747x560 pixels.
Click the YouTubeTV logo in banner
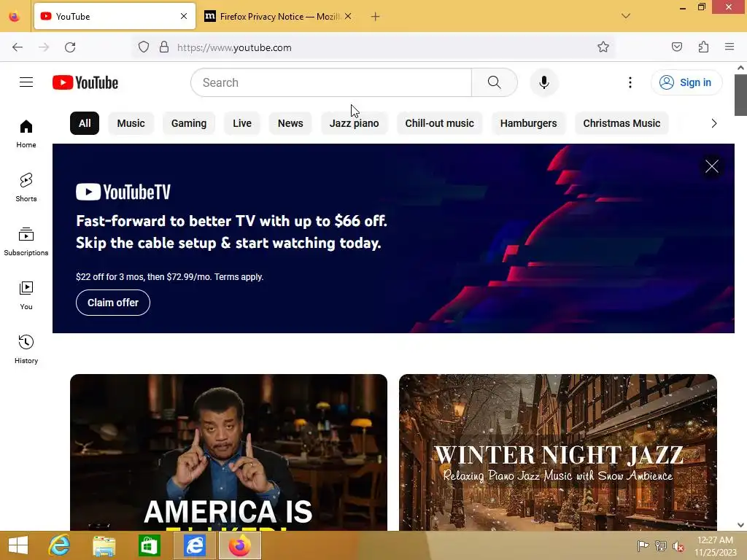(123, 192)
